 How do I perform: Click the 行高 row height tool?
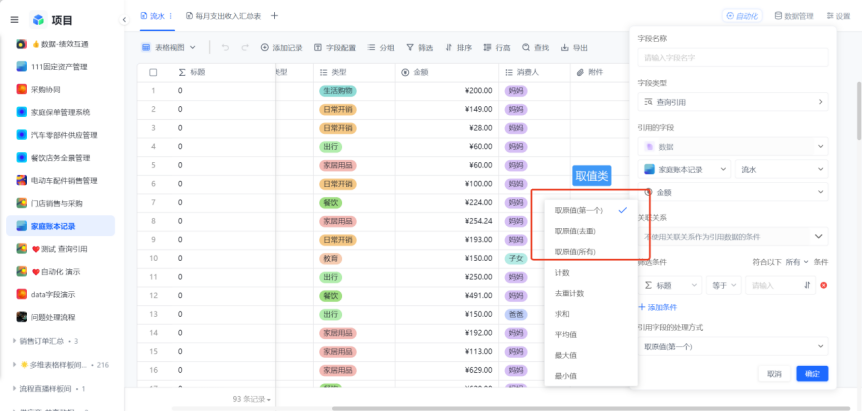[x=497, y=48]
